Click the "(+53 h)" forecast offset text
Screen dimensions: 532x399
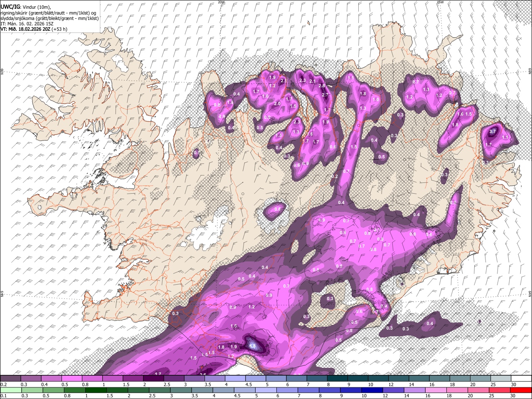pyautogui.click(x=59, y=30)
